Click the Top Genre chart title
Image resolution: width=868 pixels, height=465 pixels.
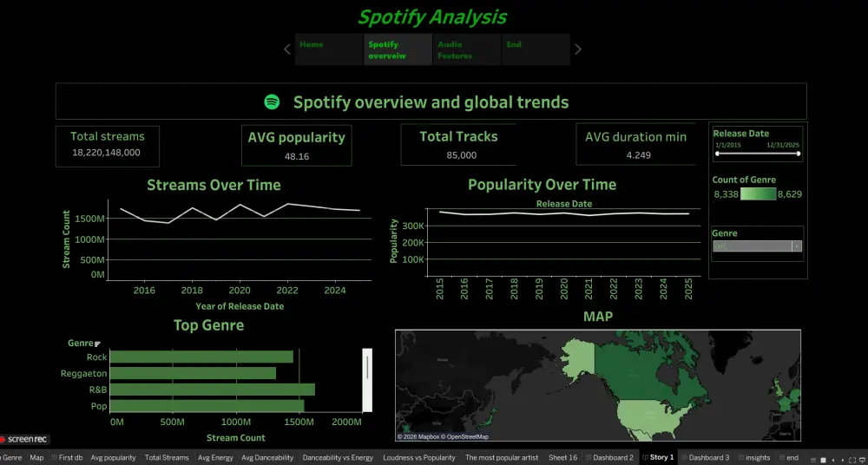(208, 325)
